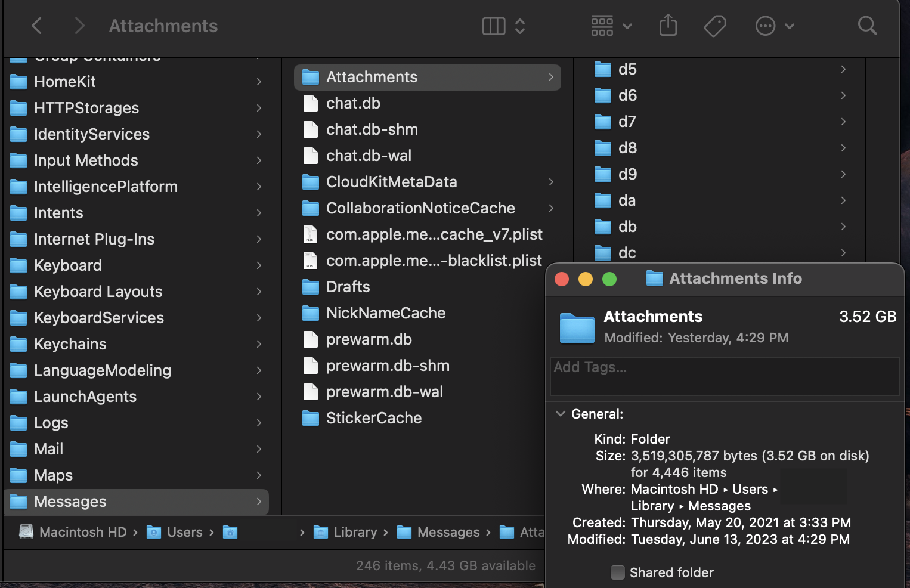910x588 pixels.
Task: Click the Finder search magnifier icon
Action: click(x=867, y=26)
